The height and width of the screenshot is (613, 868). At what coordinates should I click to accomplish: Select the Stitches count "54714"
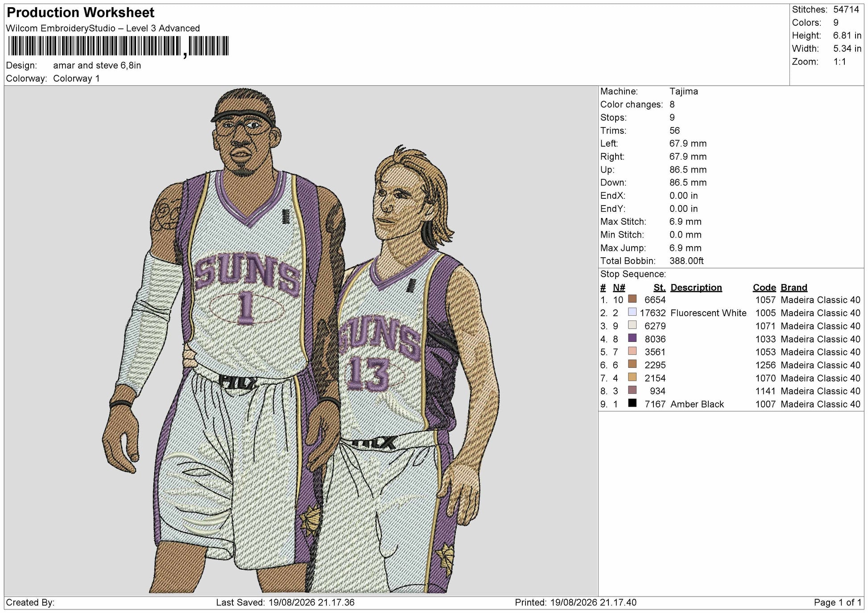click(x=846, y=9)
